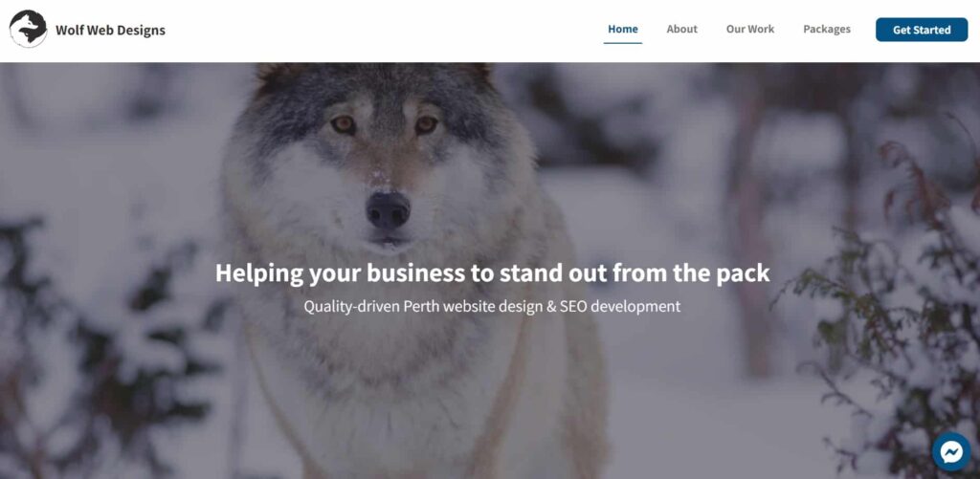Click the hero headline about standing out
Screen dimensions: 980x479
pos(493,272)
